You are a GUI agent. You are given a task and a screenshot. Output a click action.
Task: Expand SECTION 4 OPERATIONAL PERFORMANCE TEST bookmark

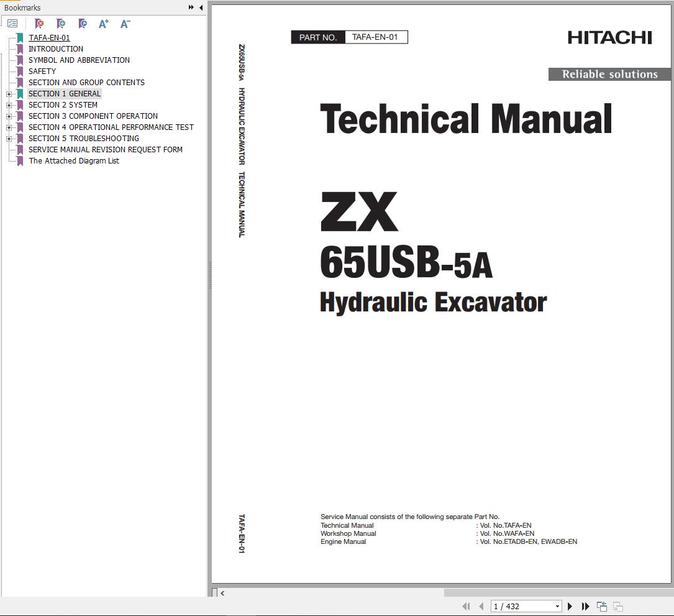(x=9, y=127)
